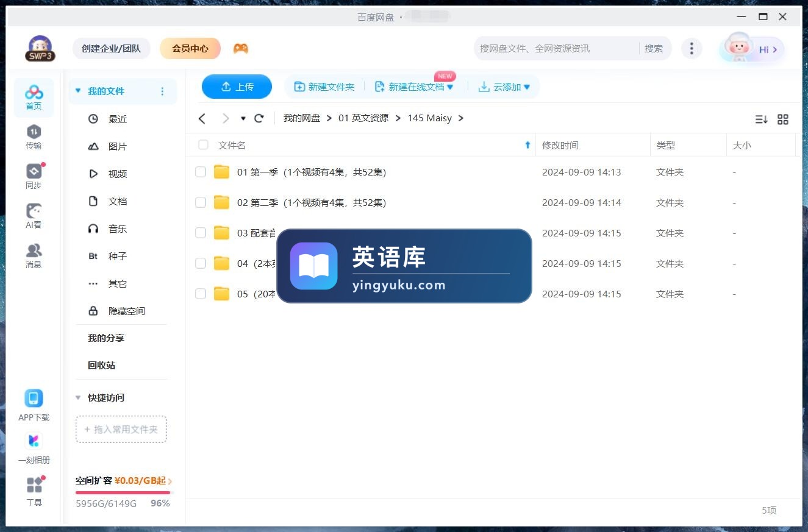
Task: Click date 2024-09-09 14:13 cell
Action: pos(582,172)
